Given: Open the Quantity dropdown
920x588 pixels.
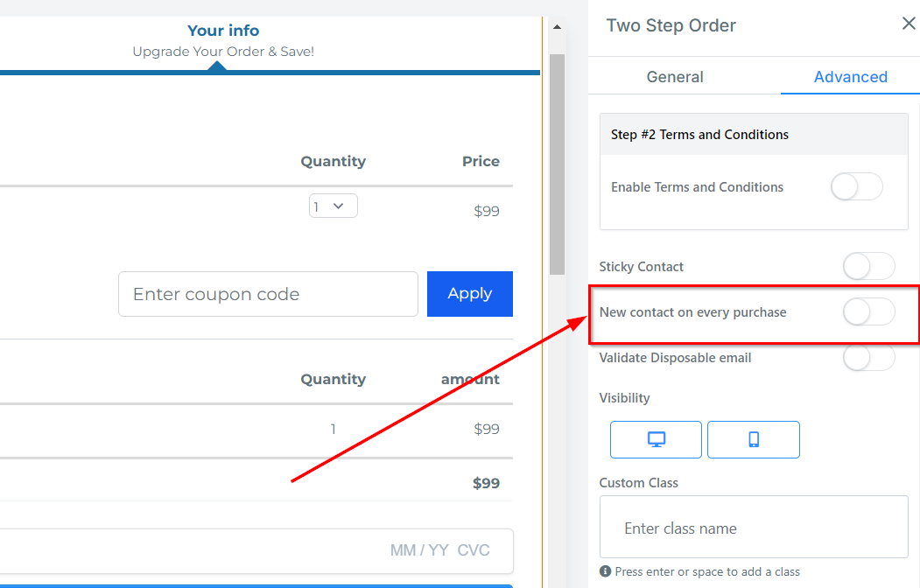Looking at the screenshot, I should (x=333, y=206).
